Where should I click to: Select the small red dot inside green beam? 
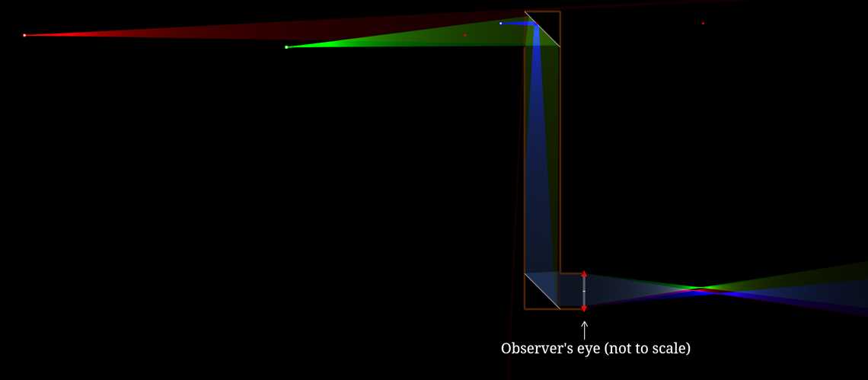tap(464, 35)
